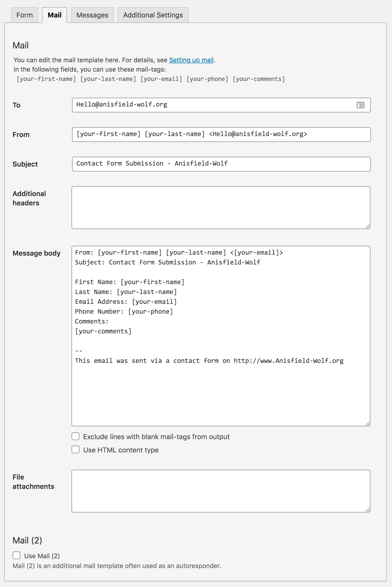Click the 'Phone Number: [your-phone]' line
Image resolution: width=392 pixels, height=587 pixels.
click(x=124, y=311)
